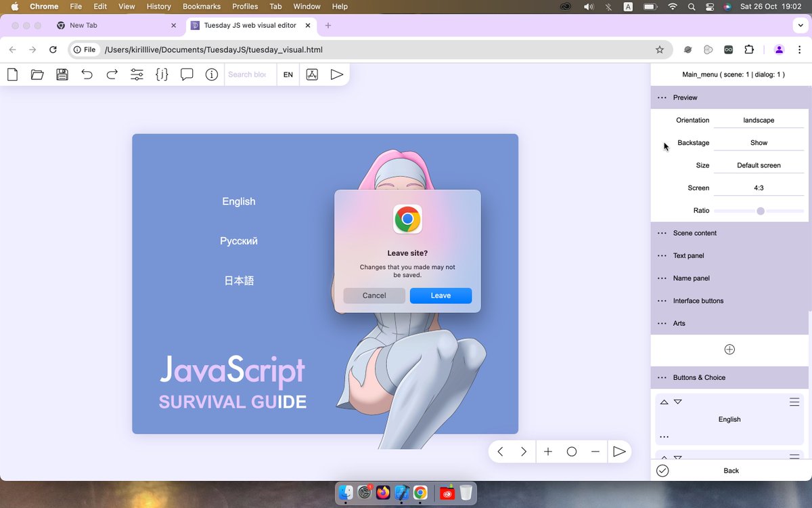Run the project with the play icon beside the font icon
Screen dimensions: 812x508
pyautogui.click(x=336, y=75)
